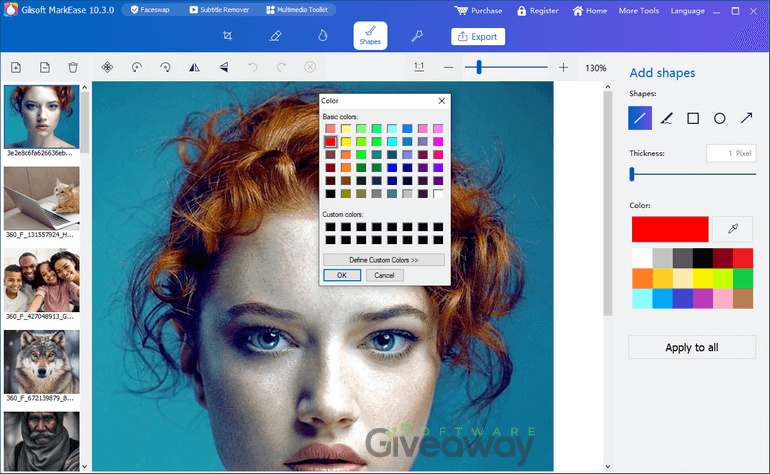Click the large red current color box
The image size is (770, 474).
point(670,229)
